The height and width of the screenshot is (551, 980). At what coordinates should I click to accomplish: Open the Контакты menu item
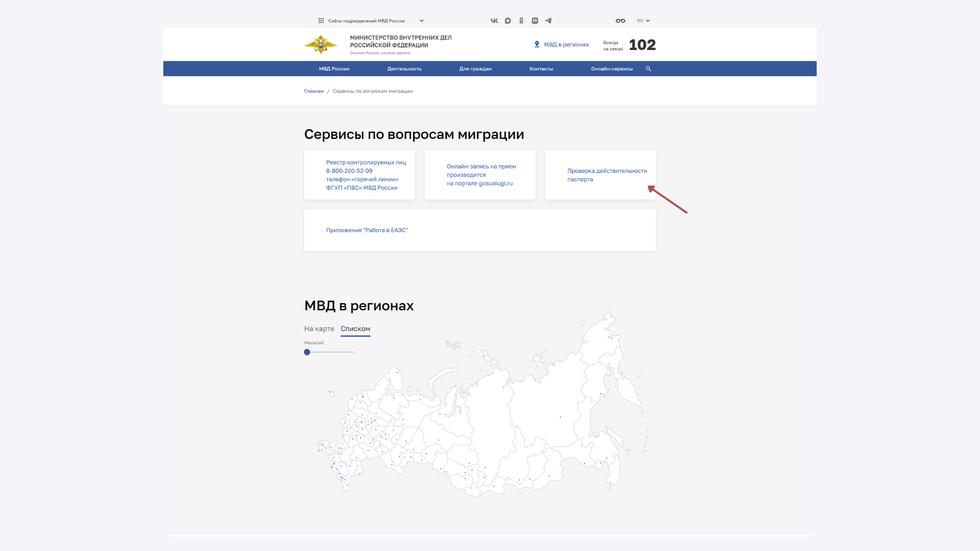tap(541, 69)
